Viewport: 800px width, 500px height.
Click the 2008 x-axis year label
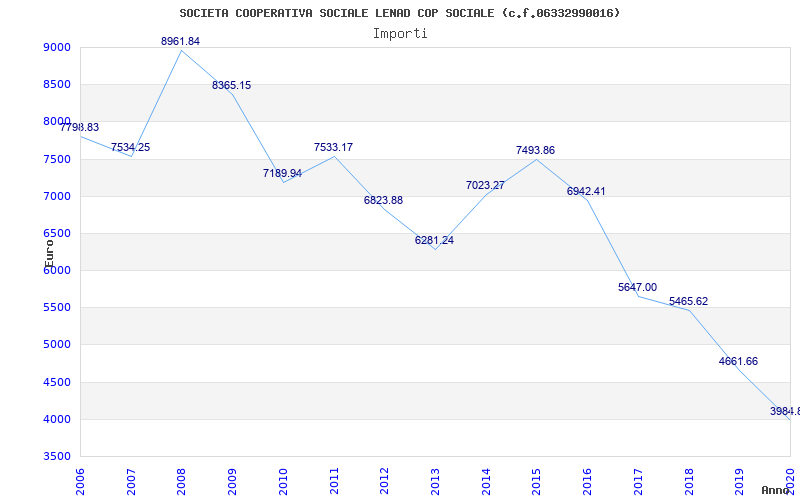[182, 481]
